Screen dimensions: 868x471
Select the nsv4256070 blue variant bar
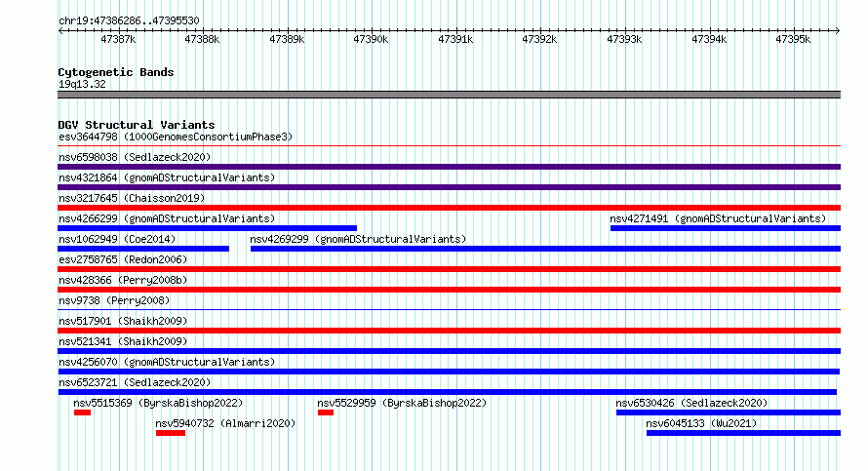449,372
